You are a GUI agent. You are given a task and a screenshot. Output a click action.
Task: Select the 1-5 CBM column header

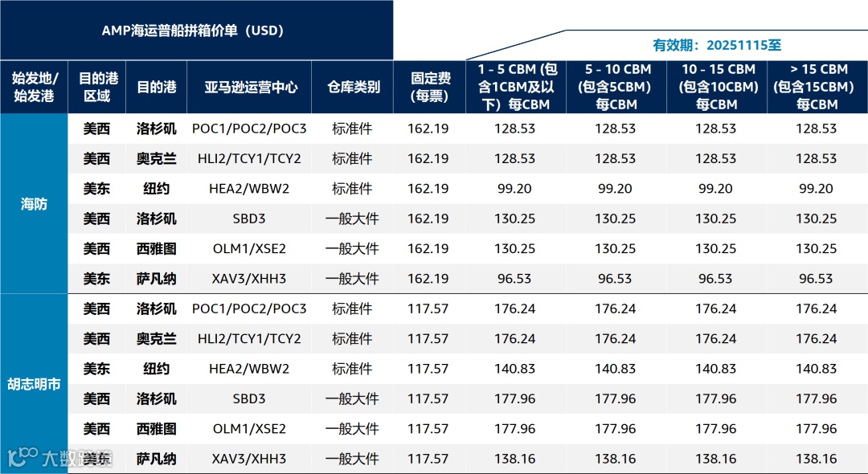[516, 87]
